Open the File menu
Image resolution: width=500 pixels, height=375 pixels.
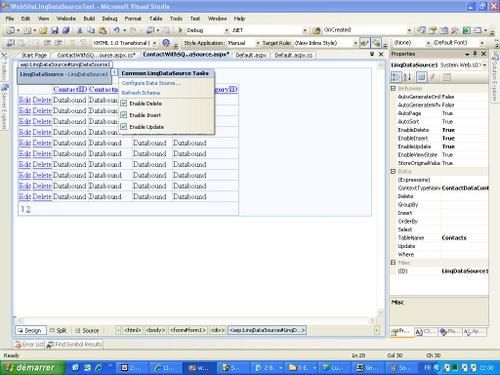point(10,18)
